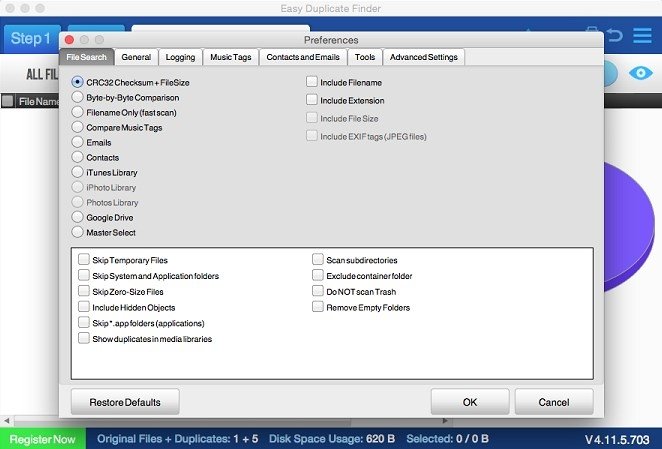Confirm preferences with OK button
The width and height of the screenshot is (662, 449).
pyautogui.click(x=469, y=402)
